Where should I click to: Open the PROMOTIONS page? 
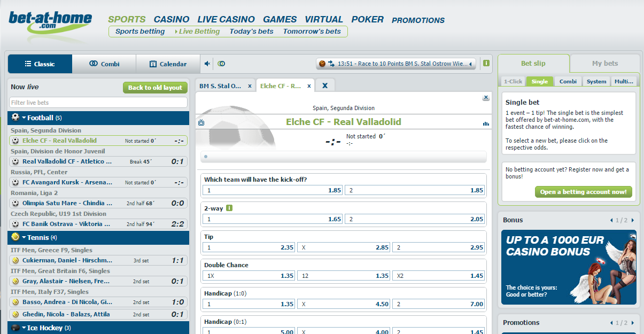click(418, 20)
